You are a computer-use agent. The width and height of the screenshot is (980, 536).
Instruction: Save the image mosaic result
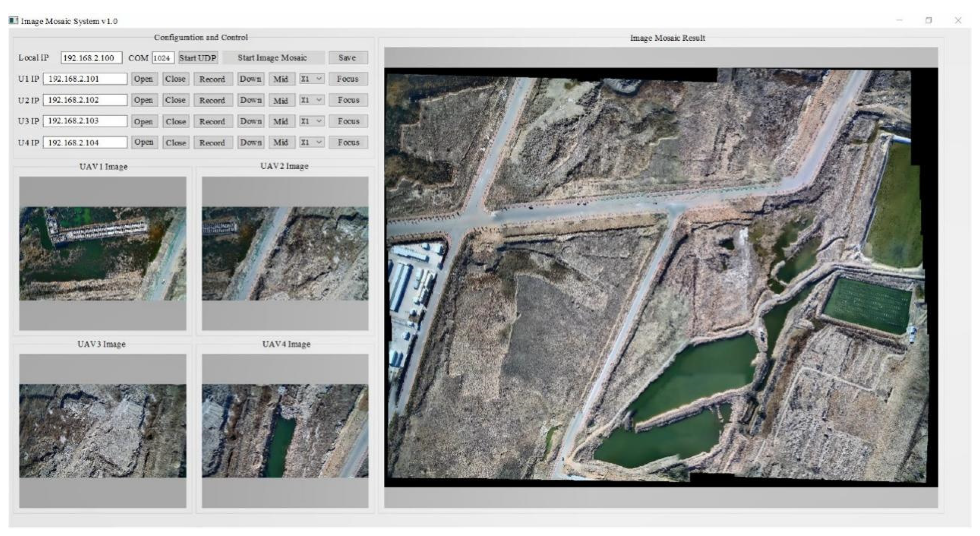click(x=347, y=58)
